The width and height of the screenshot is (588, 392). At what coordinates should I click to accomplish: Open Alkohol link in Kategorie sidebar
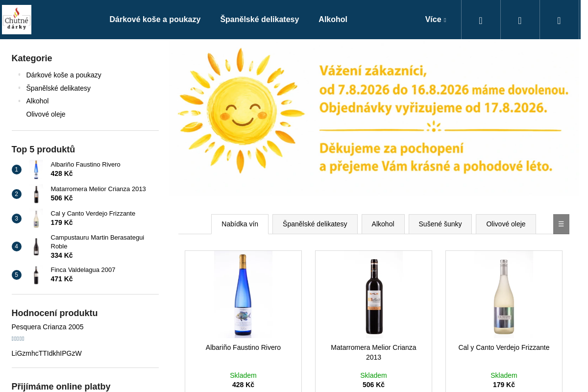38,101
